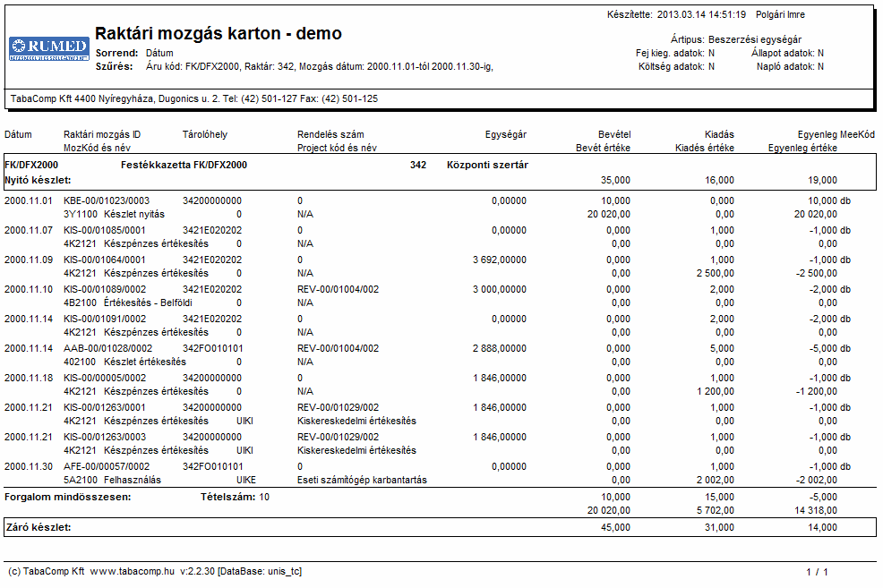Click '402100 Készlet értékesítés' code
The height and width of the screenshot is (588, 883).
pos(124,362)
